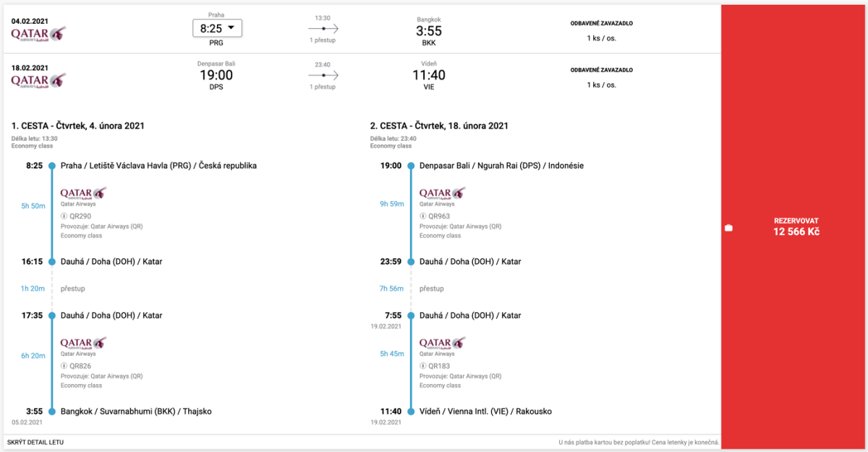The width and height of the screenshot is (868, 452).
Task: Select timeline dot at 11:40 Vídeň arrival
Action: tap(410, 412)
